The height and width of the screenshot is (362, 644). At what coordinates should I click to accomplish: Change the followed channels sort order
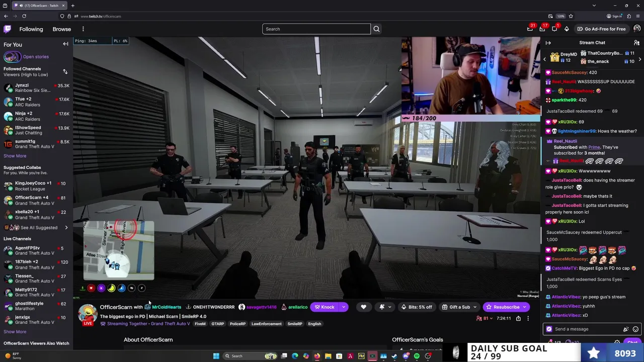(65, 71)
